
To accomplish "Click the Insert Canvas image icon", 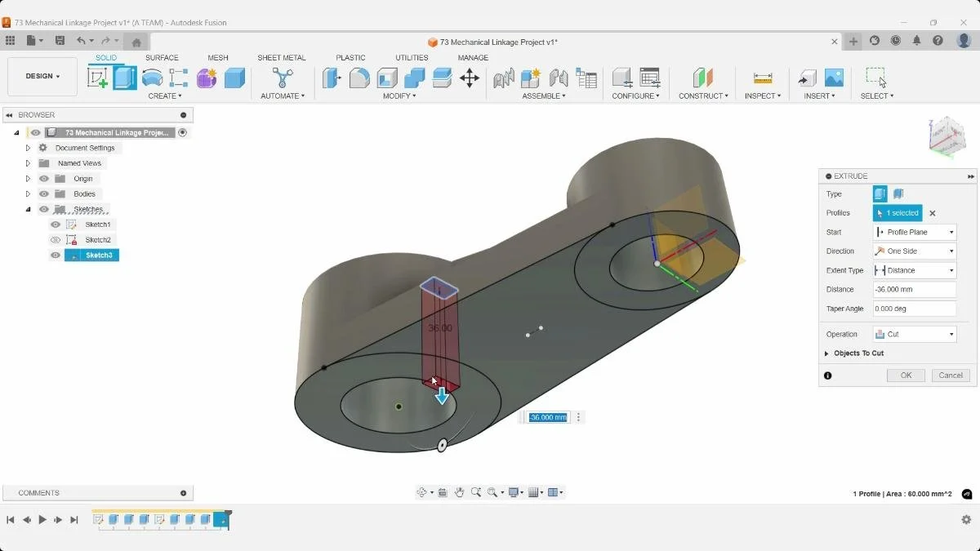I will [834, 78].
